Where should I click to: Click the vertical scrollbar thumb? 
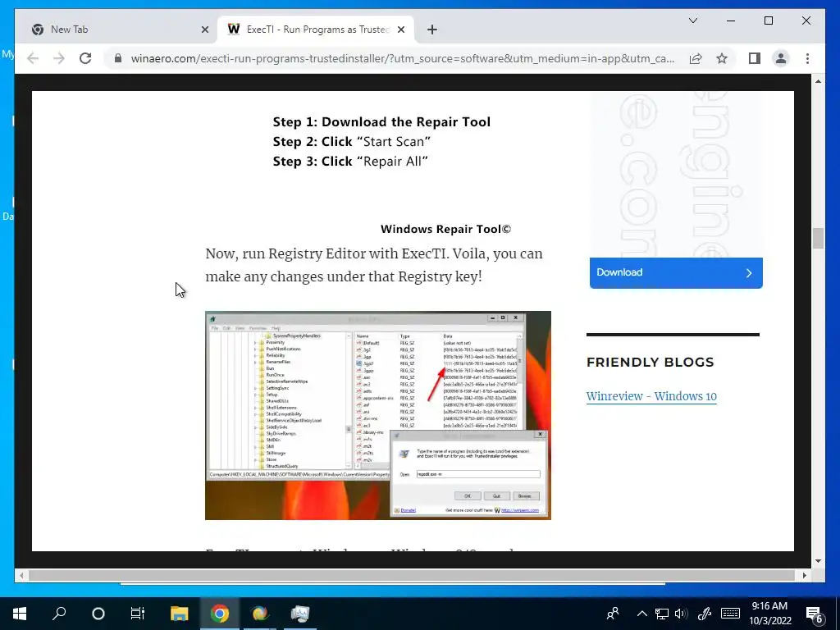click(818, 239)
